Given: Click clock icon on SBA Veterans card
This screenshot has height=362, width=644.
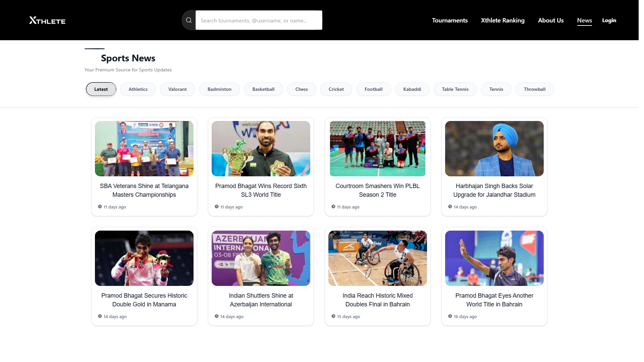Looking at the screenshot, I should click(x=100, y=206).
